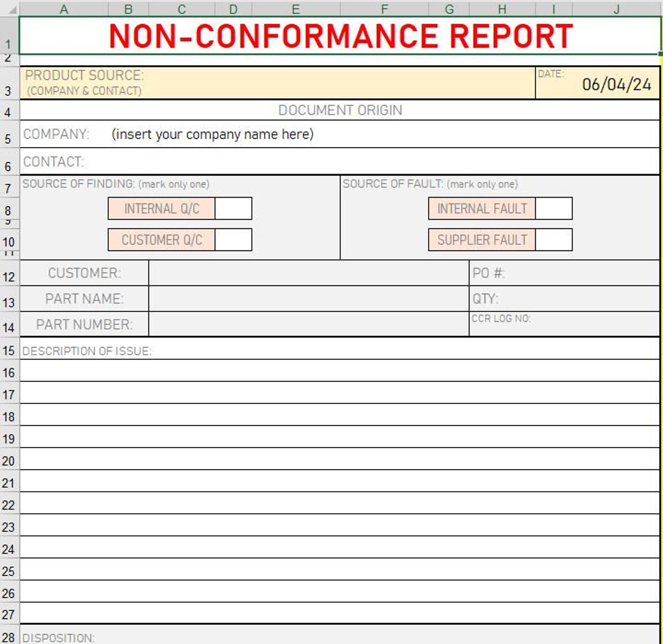Select the PO # field

[x=564, y=271]
